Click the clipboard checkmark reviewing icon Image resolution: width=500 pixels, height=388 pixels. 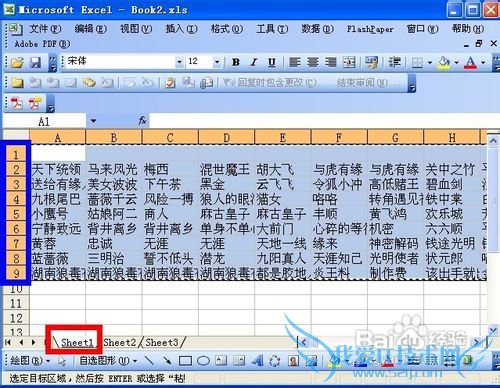pos(170,82)
